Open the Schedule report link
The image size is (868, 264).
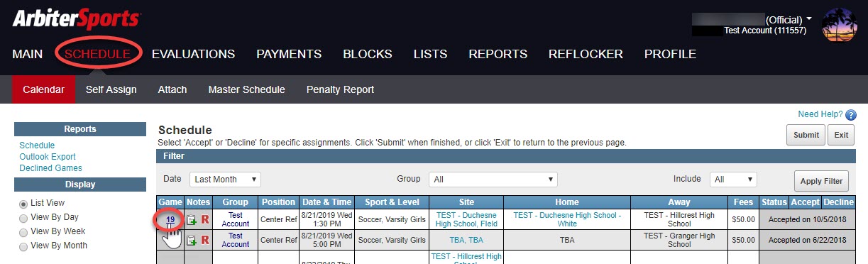click(37, 145)
